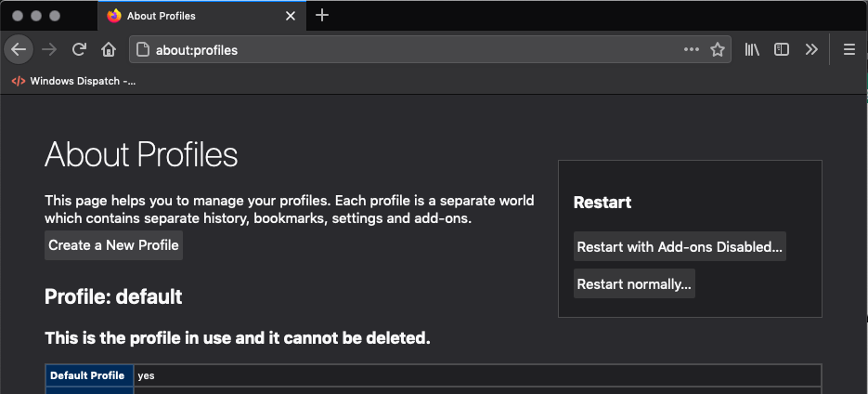Click Create a New Profile button

coord(113,245)
